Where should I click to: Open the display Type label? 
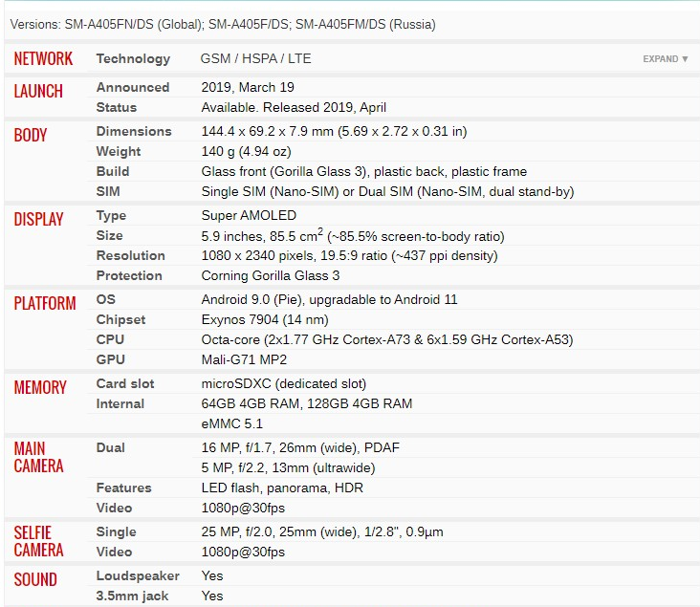111,216
